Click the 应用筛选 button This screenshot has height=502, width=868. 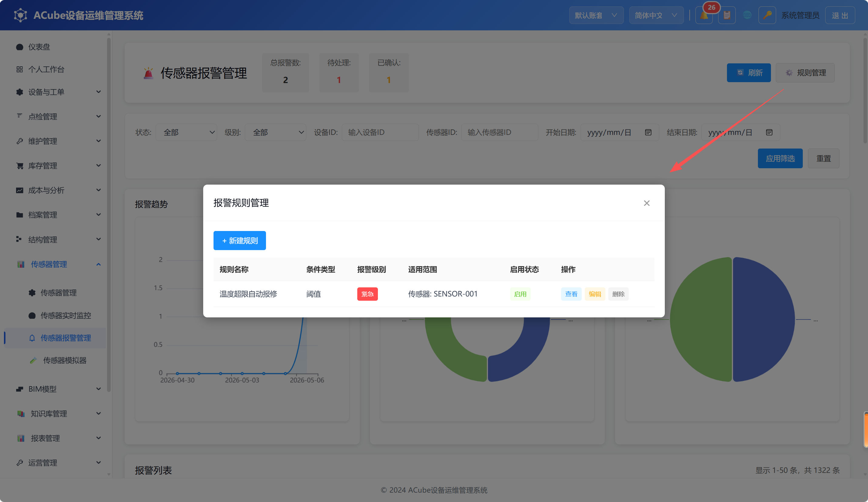click(x=780, y=158)
